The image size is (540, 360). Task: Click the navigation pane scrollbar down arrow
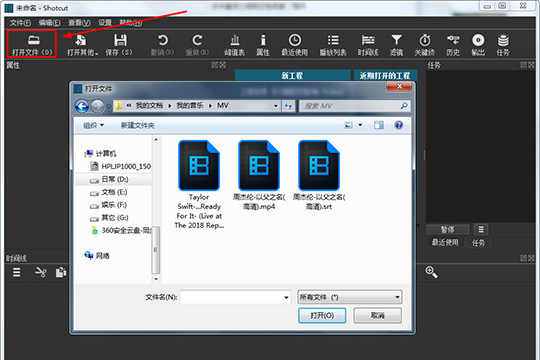[156, 279]
